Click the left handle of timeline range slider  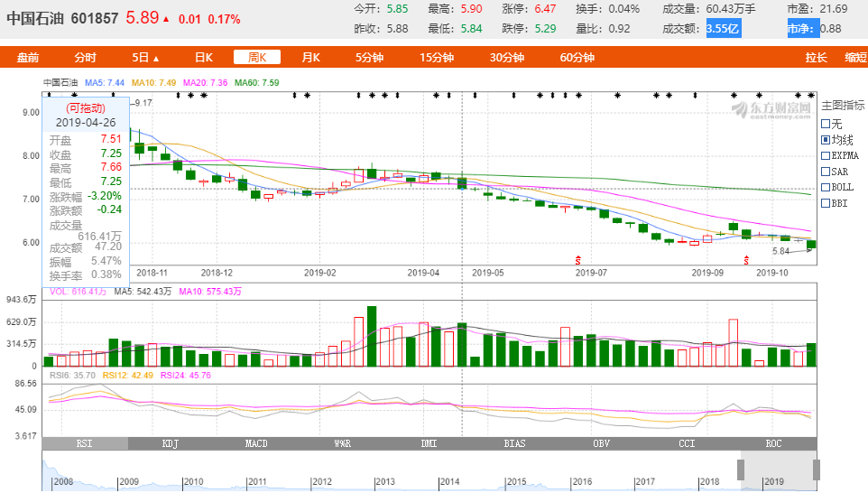741,470
